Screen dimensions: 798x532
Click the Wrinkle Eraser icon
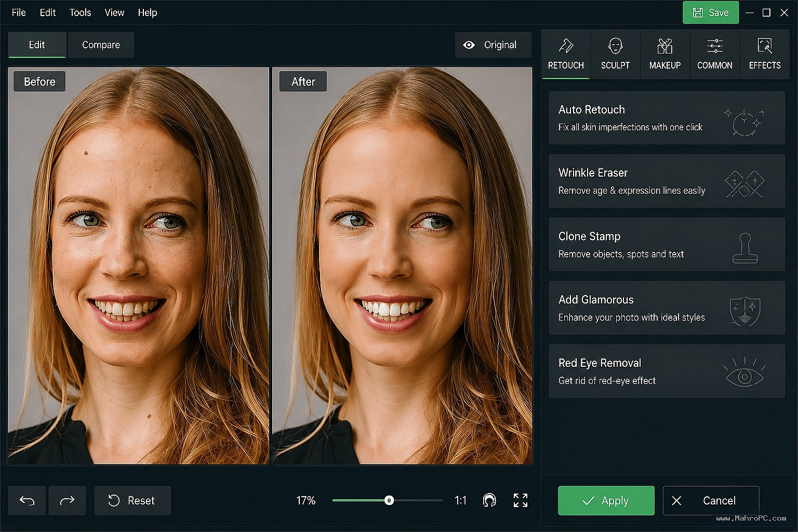coord(744,184)
